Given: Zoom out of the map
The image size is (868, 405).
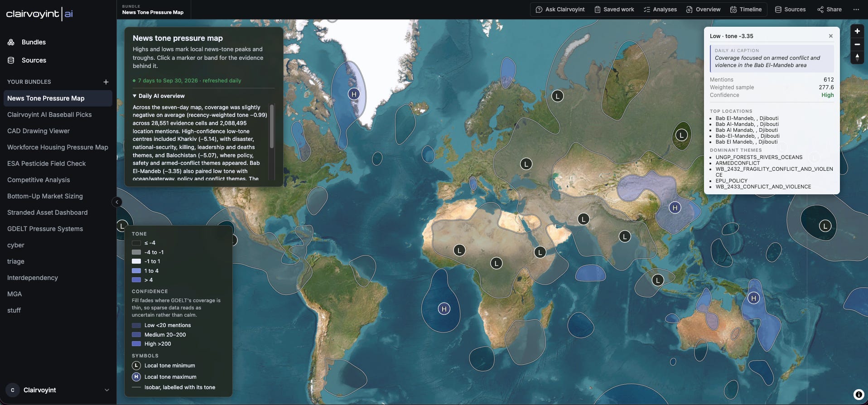Looking at the screenshot, I should point(857,44).
